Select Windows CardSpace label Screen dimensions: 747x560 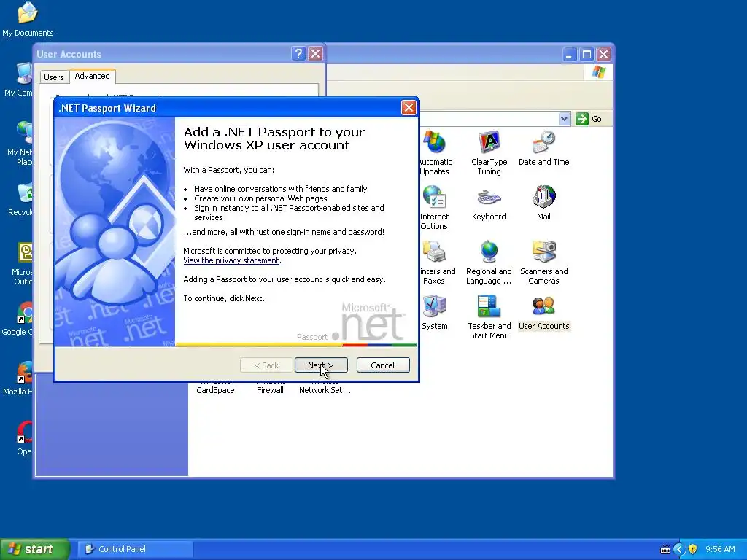point(215,389)
